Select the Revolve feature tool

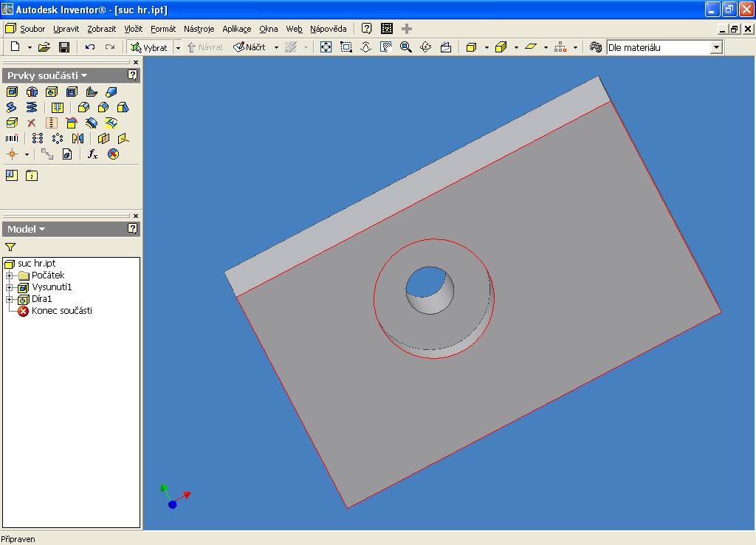click(32, 92)
